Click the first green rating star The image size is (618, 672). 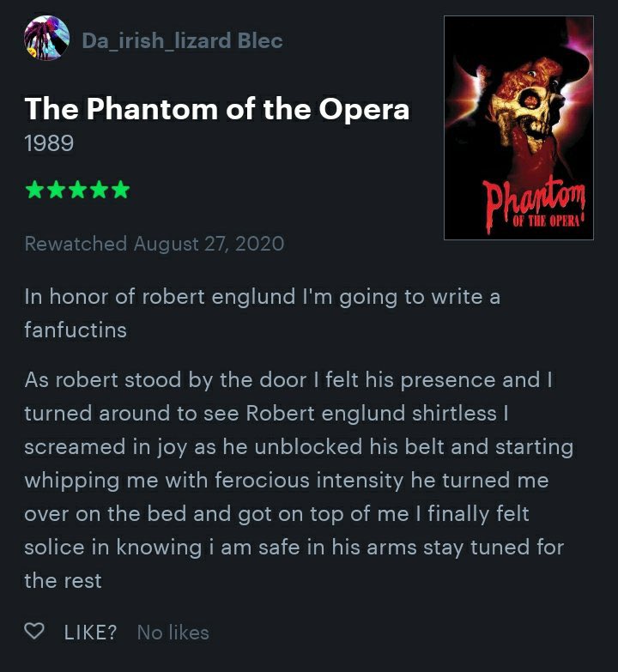(35, 190)
